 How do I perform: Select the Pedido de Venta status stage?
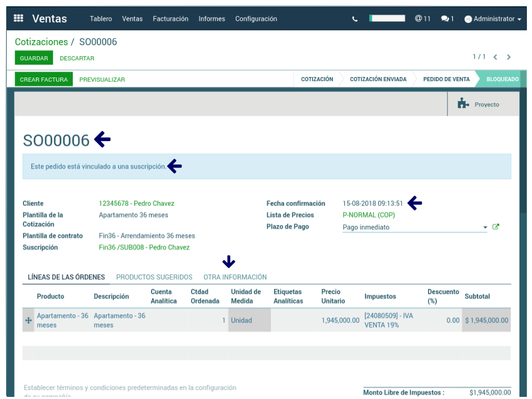[x=446, y=80]
